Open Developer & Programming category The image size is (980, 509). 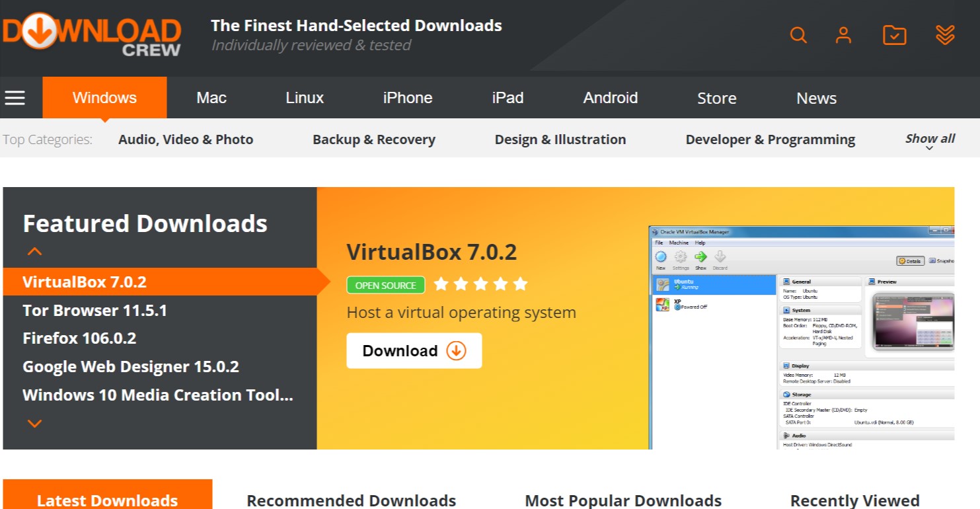point(771,139)
